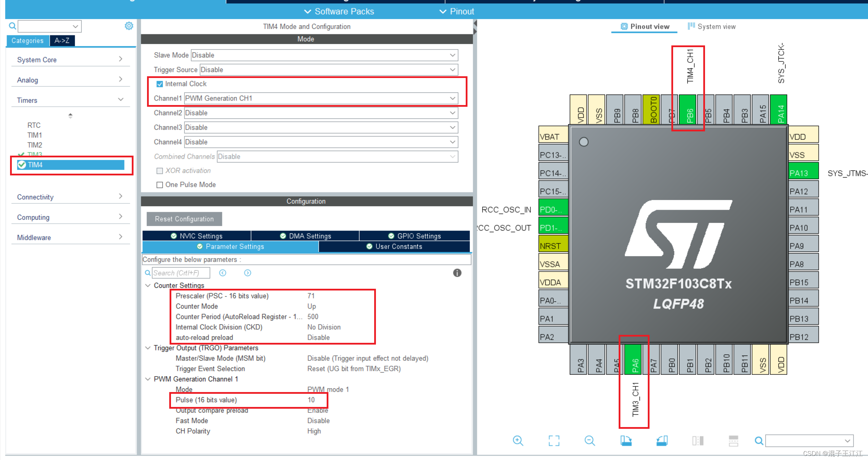
Task: Click the parameter info icon
Action: (457, 273)
